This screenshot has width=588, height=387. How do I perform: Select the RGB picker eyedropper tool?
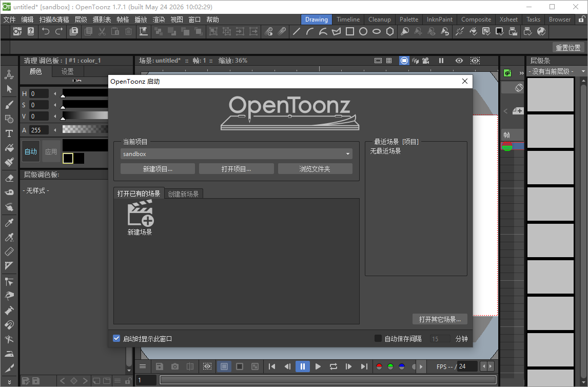pos(9,237)
